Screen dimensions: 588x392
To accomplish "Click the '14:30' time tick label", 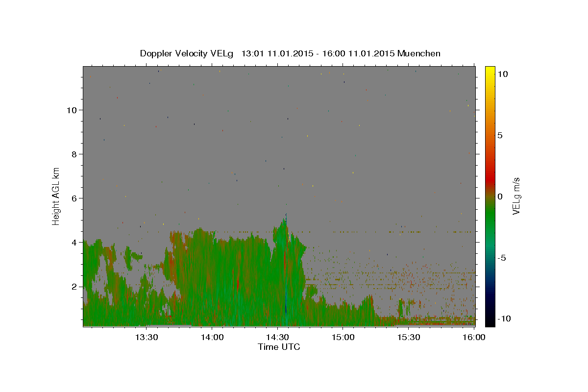I will click(277, 337).
